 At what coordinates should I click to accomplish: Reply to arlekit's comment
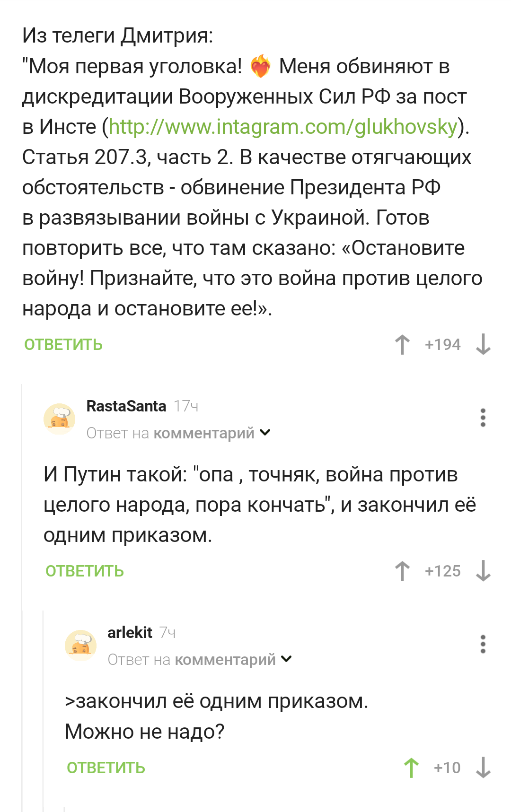point(106,768)
